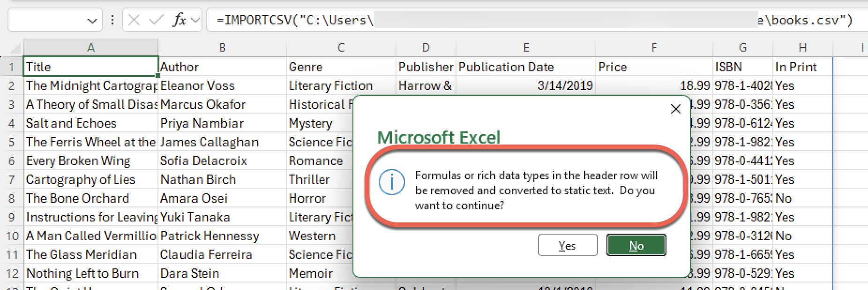
Task: Expand the chevron next to the fx icon
Action: pyautogui.click(x=195, y=20)
